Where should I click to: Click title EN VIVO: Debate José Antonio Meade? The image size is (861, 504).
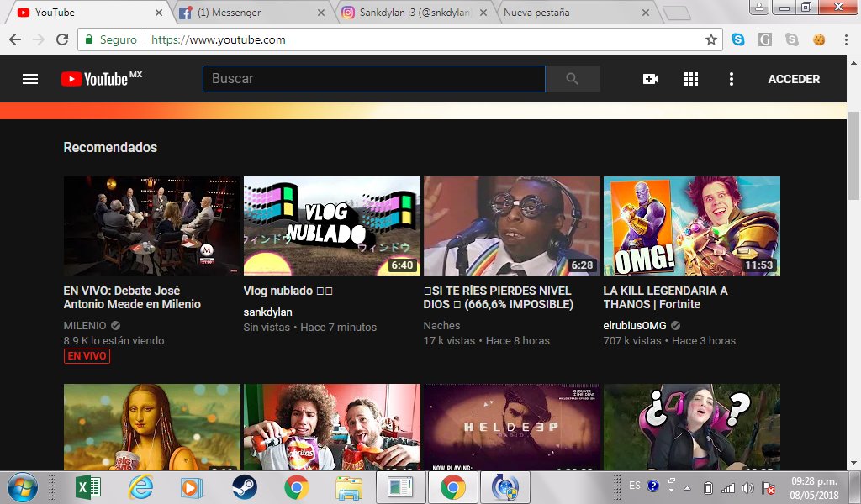pyautogui.click(x=132, y=297)
